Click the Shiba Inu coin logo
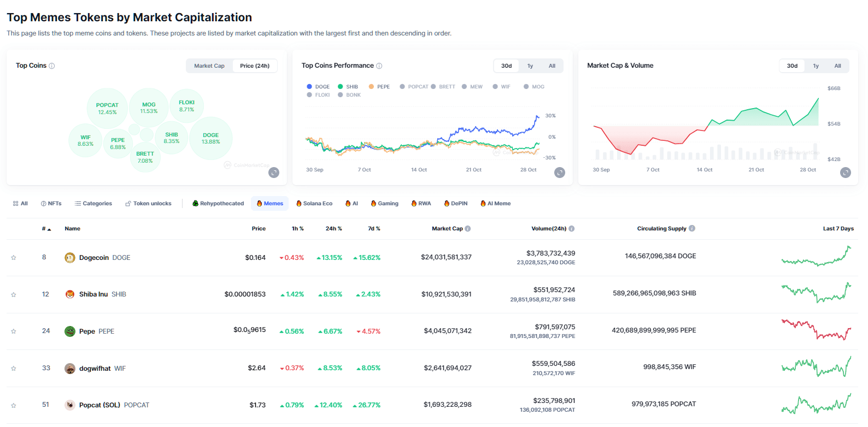868x427 pixels. click(70, 294)
